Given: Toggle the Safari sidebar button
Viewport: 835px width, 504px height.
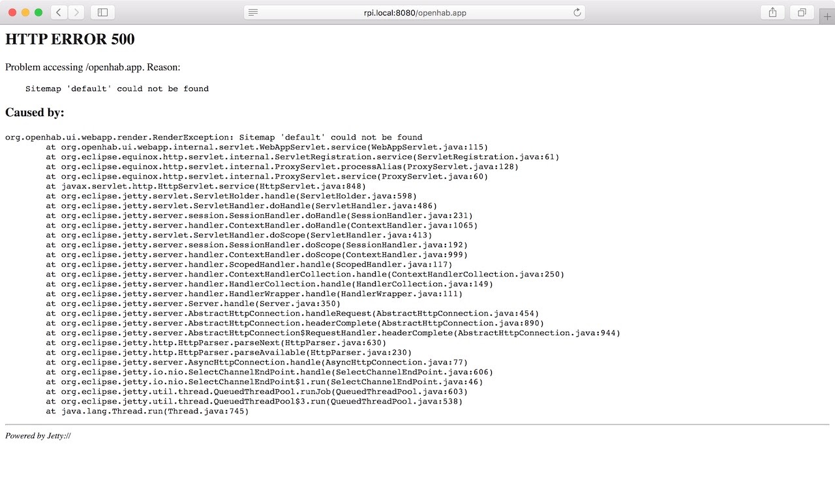Looking at the screenshot, I should tap(102, 12).
